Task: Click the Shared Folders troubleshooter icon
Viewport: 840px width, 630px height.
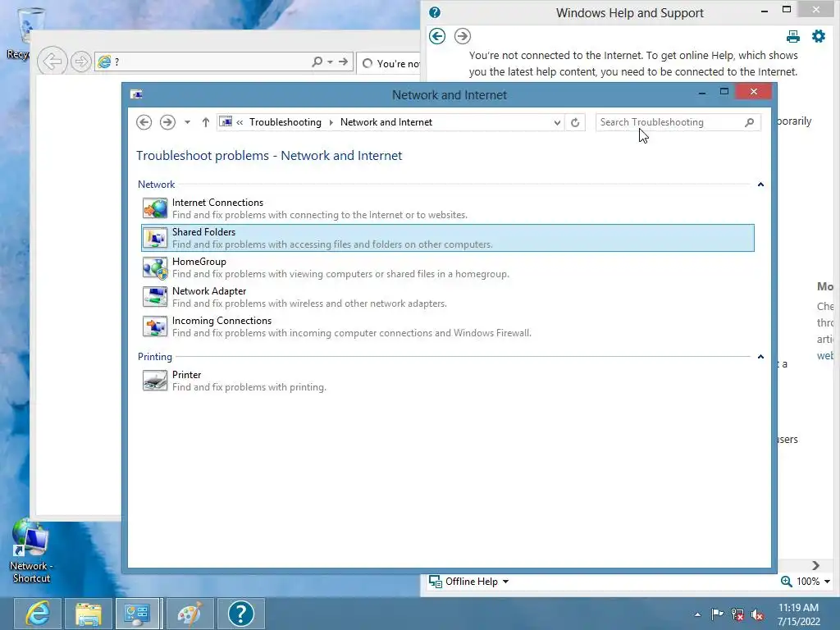Action: point(155,238)
